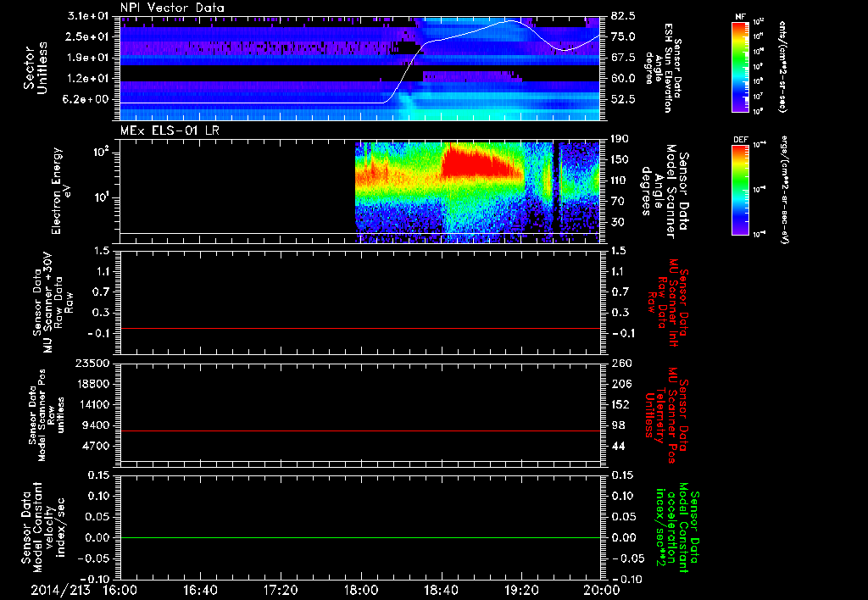Image resolution: width=868 pixels, height=600 pixels.
Task: Click the 4700 scanner position tick value
Action: tap(97, 446)
